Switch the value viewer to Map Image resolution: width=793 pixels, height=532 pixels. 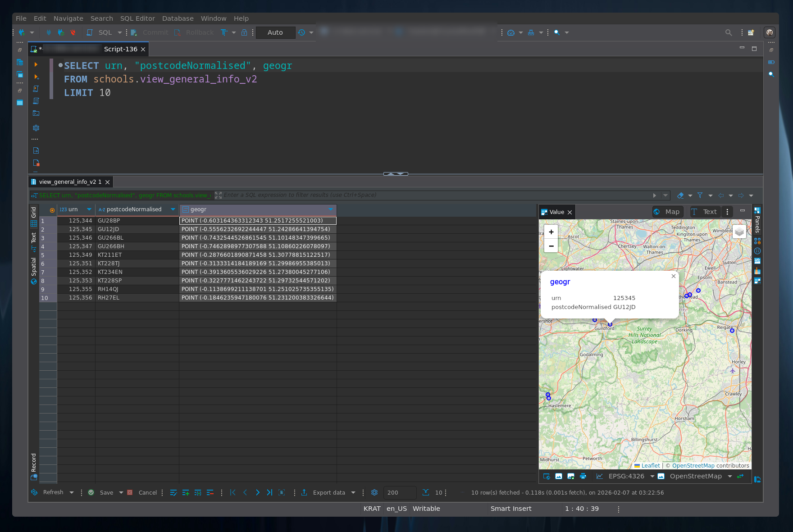click(668, 212)
